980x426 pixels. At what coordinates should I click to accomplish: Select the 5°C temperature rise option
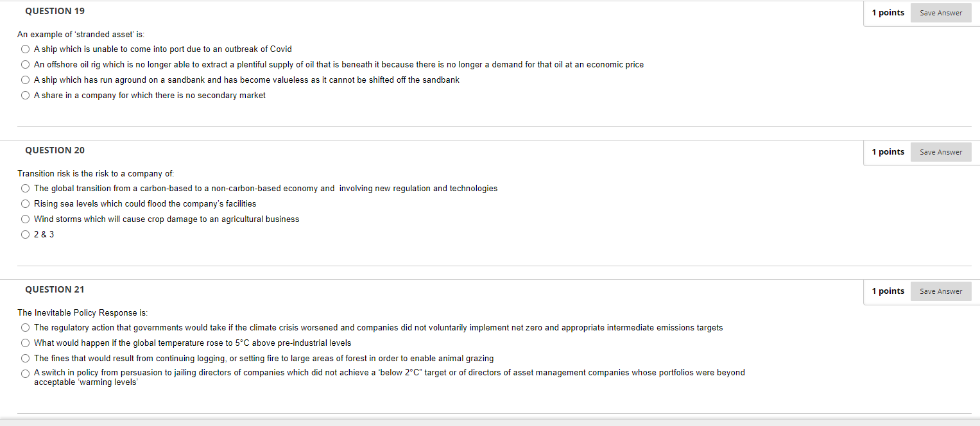point(25,343)
